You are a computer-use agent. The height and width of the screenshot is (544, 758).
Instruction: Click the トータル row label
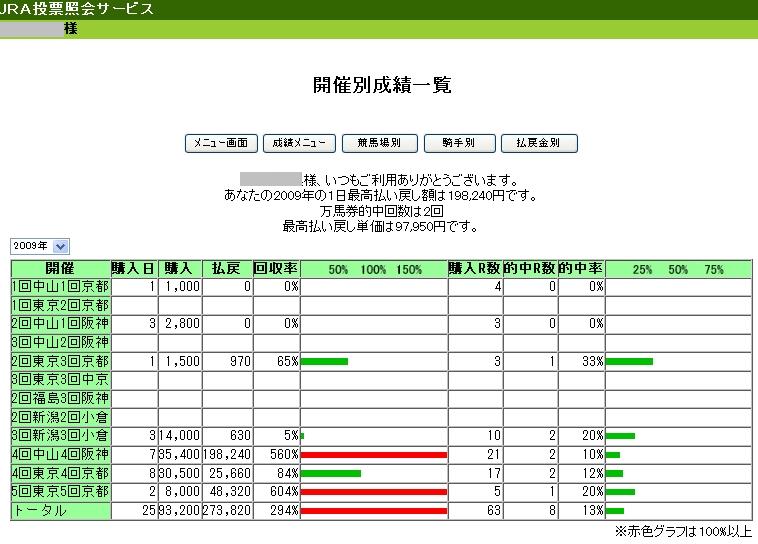[61, 511]
